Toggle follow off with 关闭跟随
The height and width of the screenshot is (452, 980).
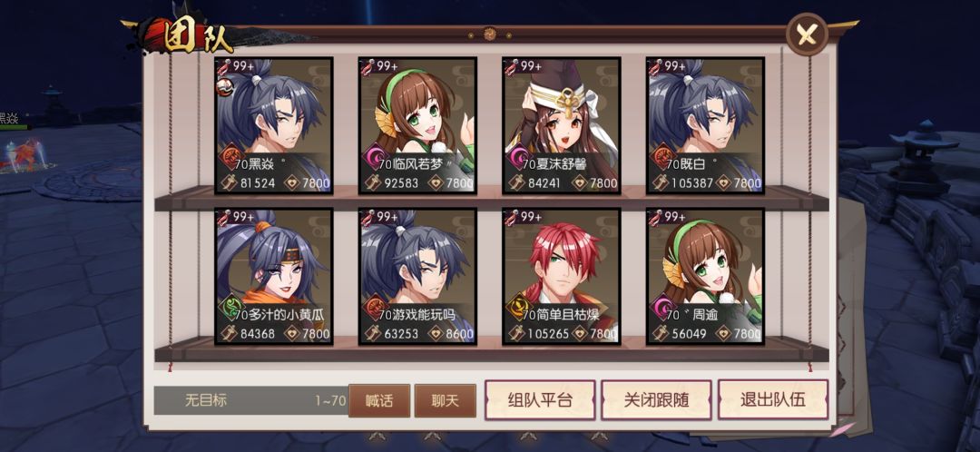pyautogui.click(x=656, y=400)
